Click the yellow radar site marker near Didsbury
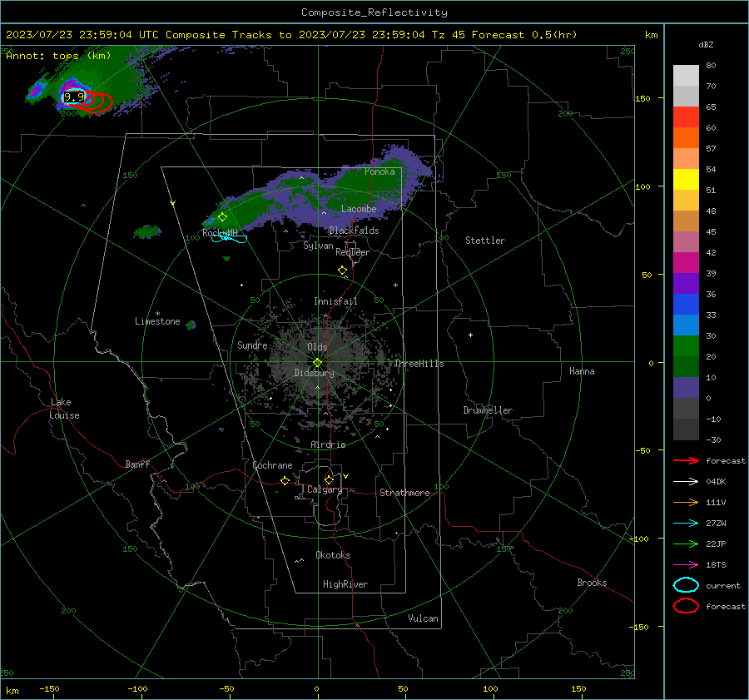Image resolution: width=749 pixels, height=700 pixels. pos(317,363)
